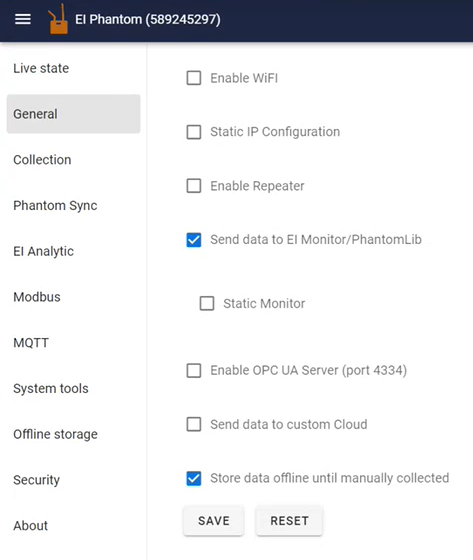Check Static IP Configuration option
This screenshot has height=560, width=473.
tap(194, 132)
